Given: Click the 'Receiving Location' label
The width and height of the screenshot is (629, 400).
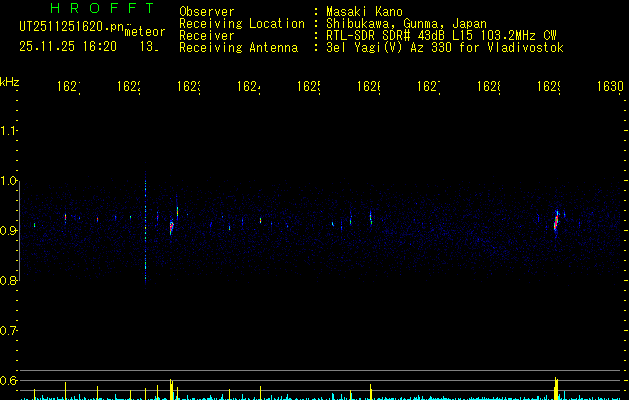Looking at the screenshot, I should 242,24.
